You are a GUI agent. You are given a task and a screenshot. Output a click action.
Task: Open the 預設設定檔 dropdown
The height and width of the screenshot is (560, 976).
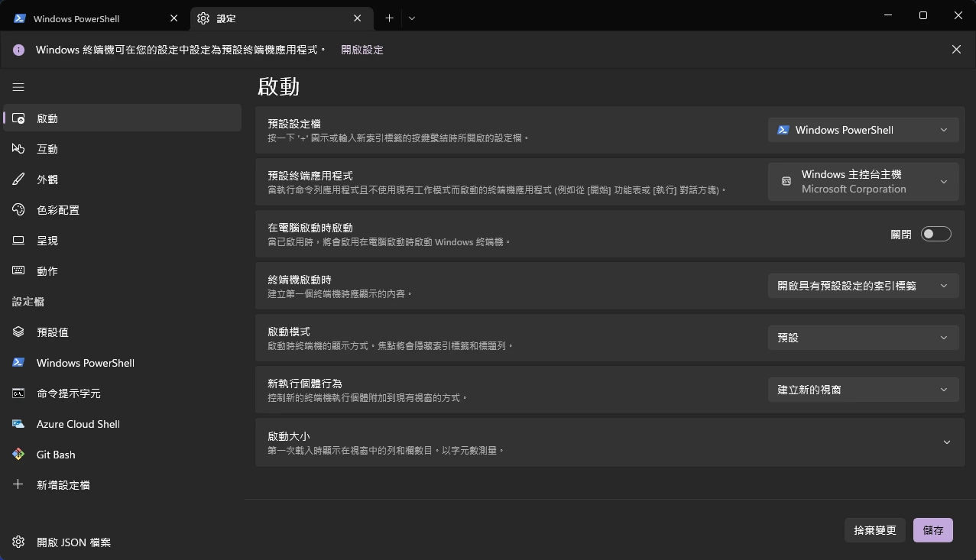tap(863, 130)
